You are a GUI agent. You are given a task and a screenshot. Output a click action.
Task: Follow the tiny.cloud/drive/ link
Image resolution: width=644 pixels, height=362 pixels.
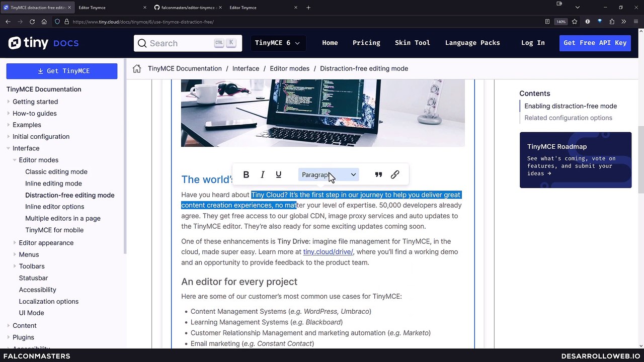click(328, 252)
